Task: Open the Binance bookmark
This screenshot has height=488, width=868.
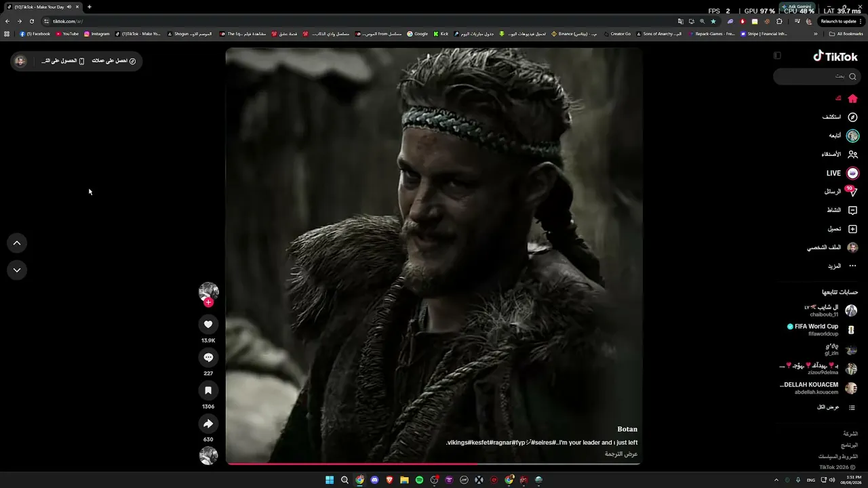Action: coord(575,34)
